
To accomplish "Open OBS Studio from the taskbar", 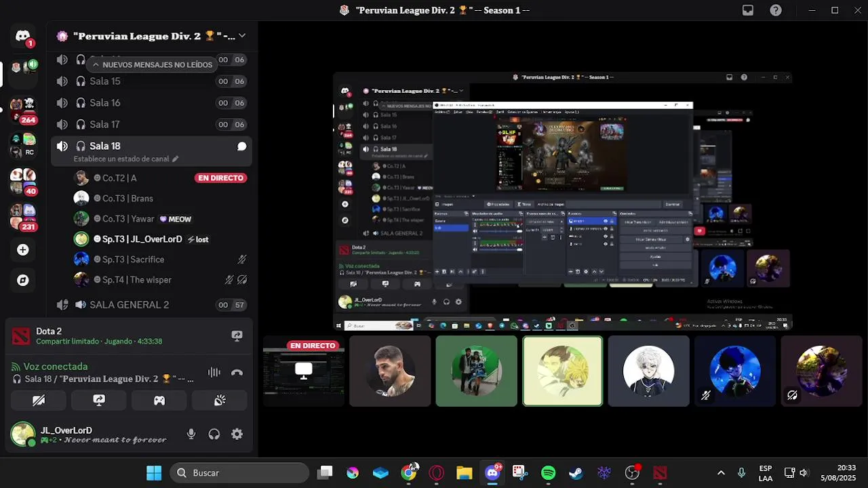I will [632, 473].
